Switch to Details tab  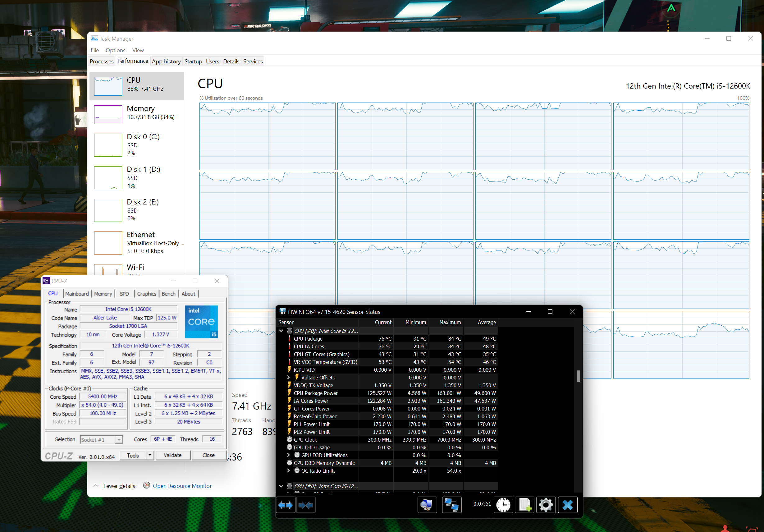pyautogui.click(x=231, y=61)
